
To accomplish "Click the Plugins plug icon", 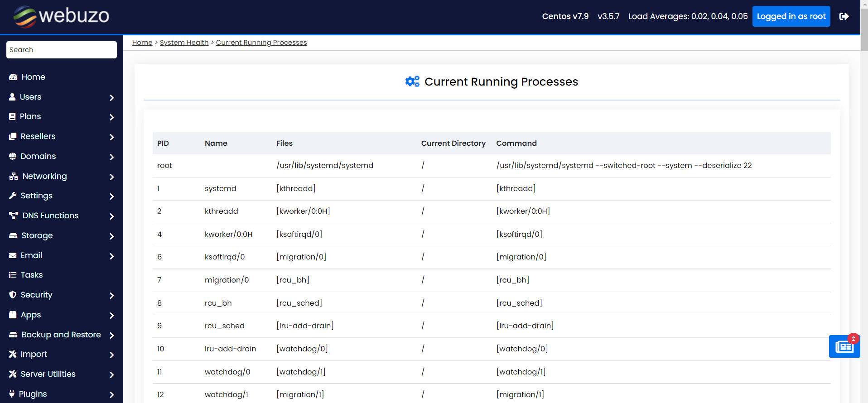I will 12,394.
